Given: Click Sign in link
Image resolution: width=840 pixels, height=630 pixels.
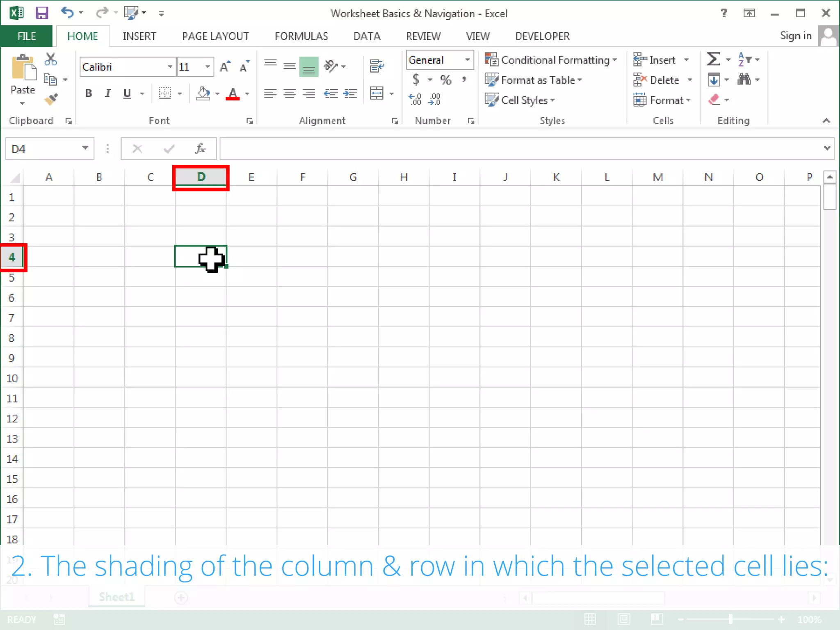Looking at the screenshot, I should (x=796, y=36).
